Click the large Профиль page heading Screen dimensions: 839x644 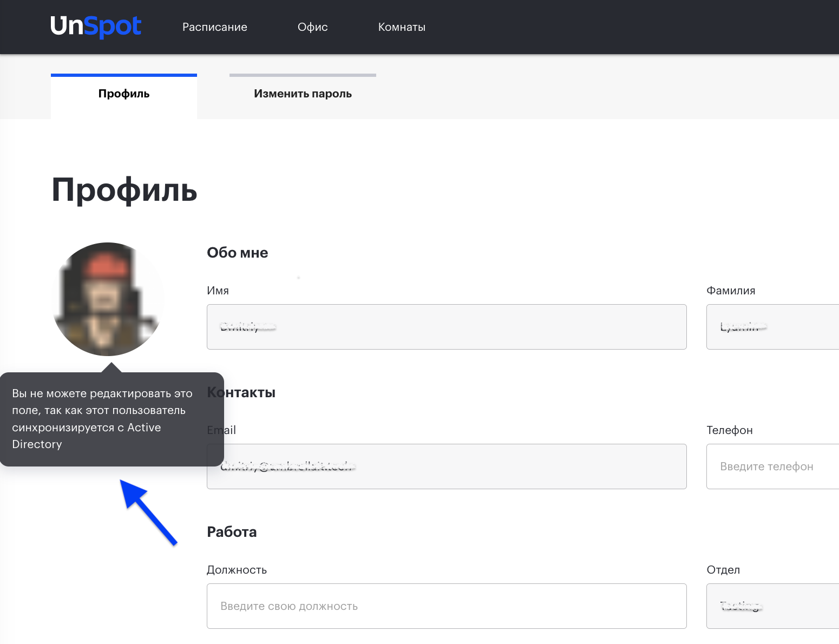click(124, 190)
